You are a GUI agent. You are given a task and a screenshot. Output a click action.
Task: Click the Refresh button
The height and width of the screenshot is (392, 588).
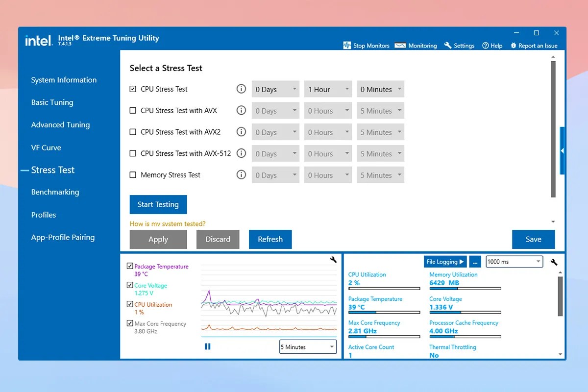[x=270, y=239]
